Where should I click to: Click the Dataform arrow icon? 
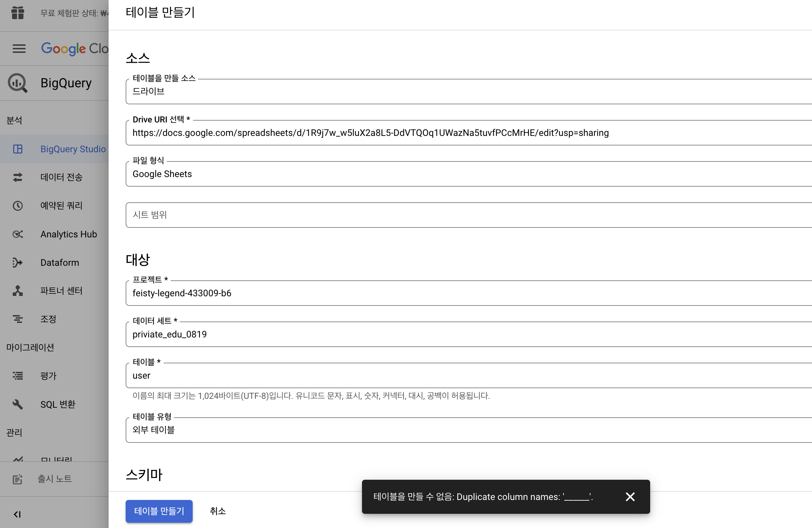point(17,263)
